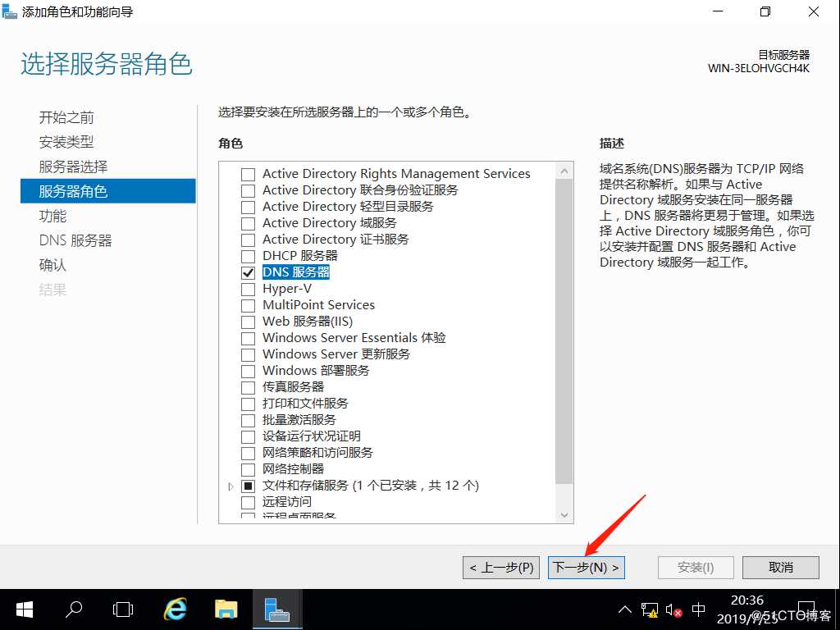
Task: Go to 开始之前 wizard step
Action: pos(66,117)
